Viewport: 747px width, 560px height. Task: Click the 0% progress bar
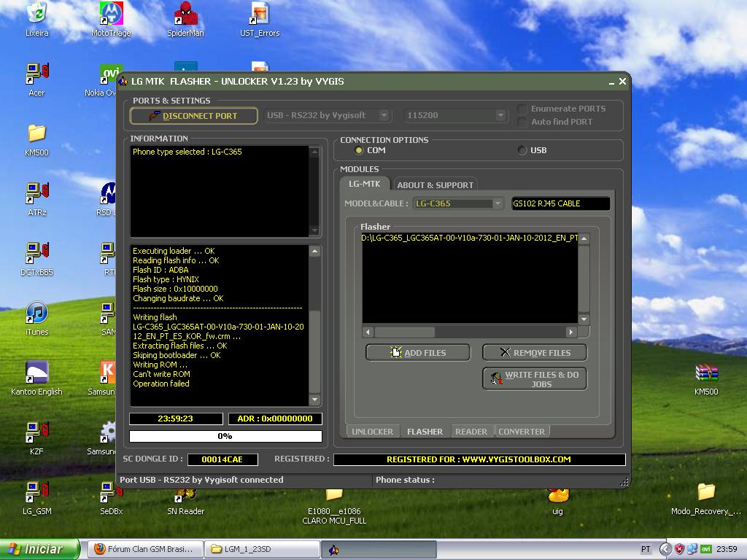click(225, 436)
